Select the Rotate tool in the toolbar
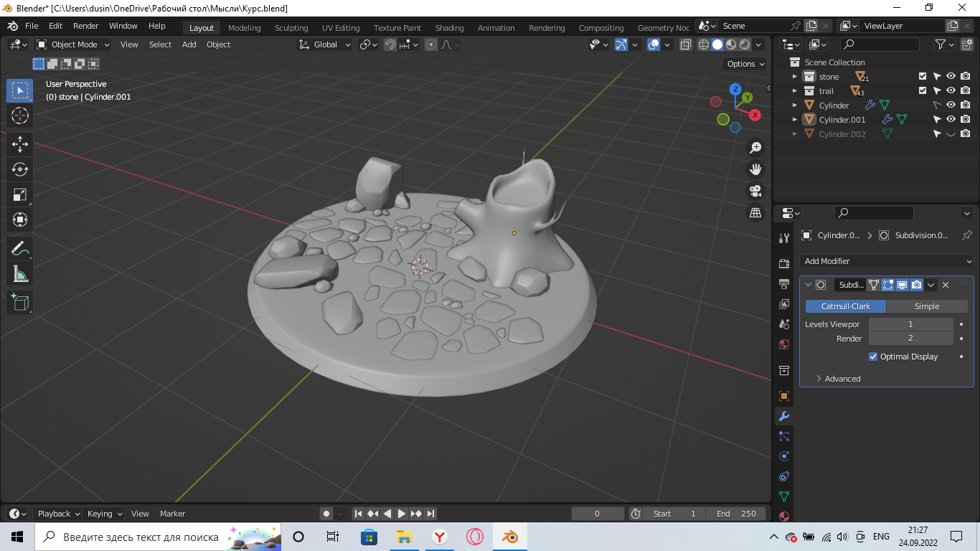The height and width of the screenshot is (551, 980). (19, 169)
